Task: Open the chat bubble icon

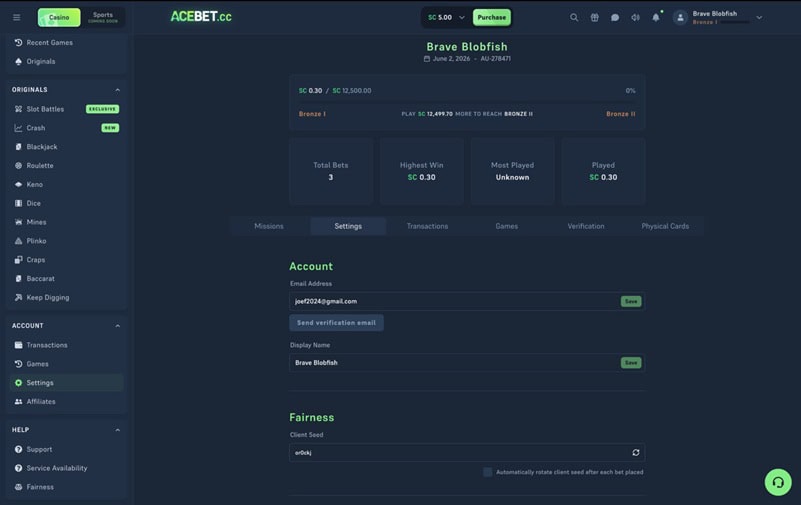Action: (615, 17)
